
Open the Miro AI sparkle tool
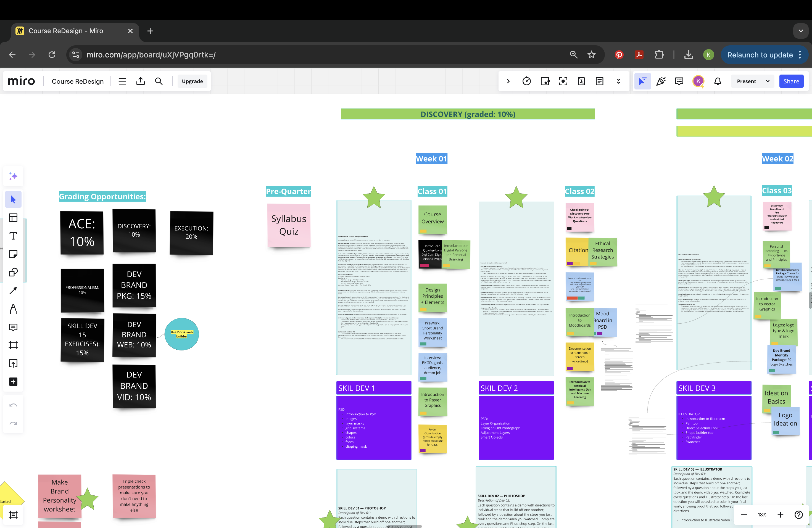point(13,176)
